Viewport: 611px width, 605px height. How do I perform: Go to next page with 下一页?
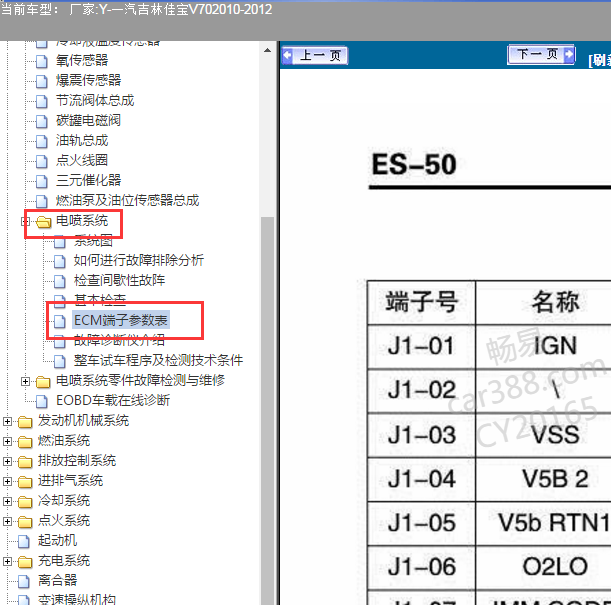tap(541, 54)
